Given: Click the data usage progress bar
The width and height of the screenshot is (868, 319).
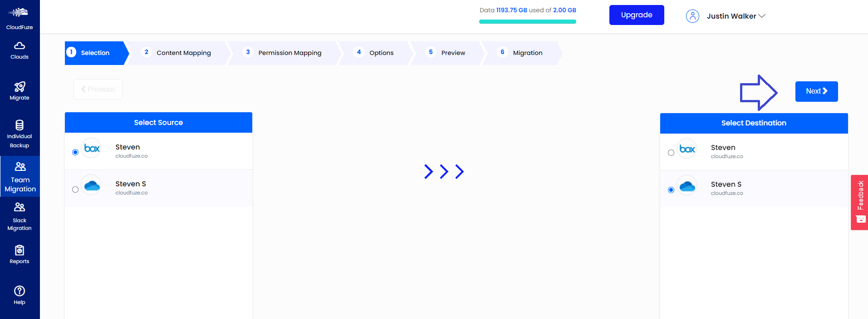Looking at the screenshot, I should (x=528, y=21).
